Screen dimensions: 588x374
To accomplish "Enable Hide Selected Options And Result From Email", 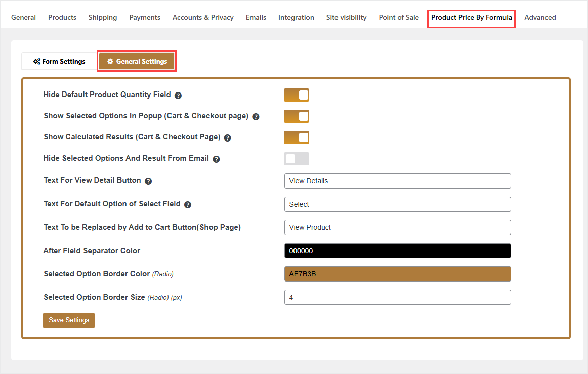I will [297, 159].
